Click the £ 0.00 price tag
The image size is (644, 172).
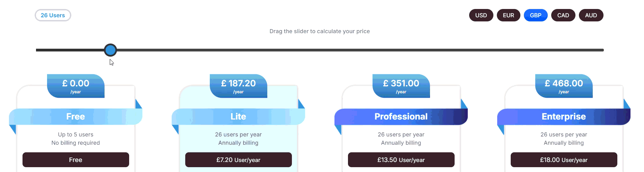pyautogui.click(x=75, y=86)
